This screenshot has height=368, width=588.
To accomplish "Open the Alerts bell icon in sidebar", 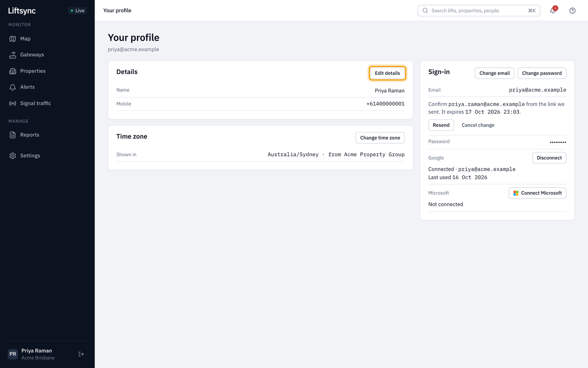I will (13, 87).
